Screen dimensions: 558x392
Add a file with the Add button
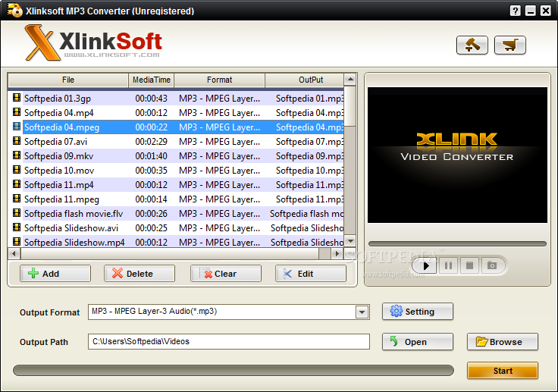[x=55, y=274]
